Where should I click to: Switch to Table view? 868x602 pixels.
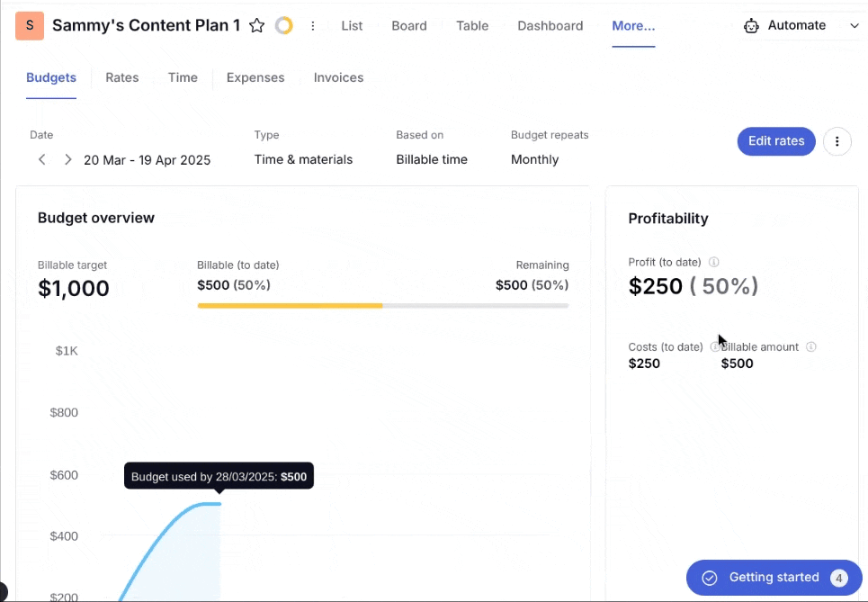[x=472, y=25]
